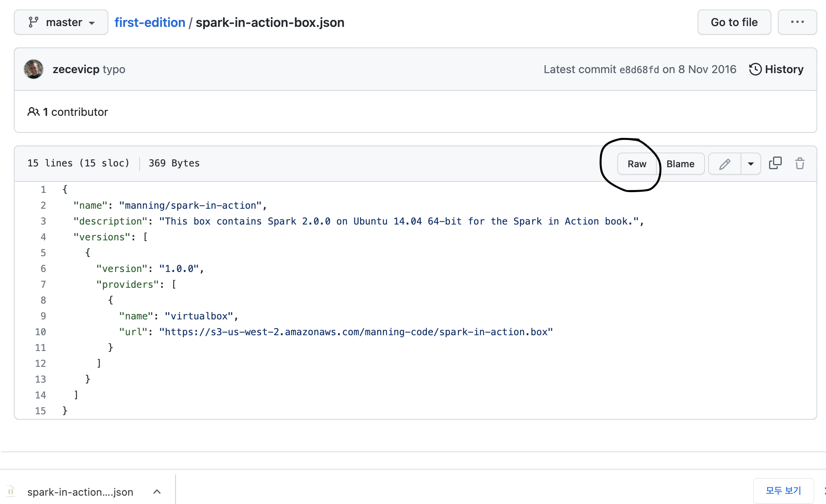View the Raw file

click(637, 164)
